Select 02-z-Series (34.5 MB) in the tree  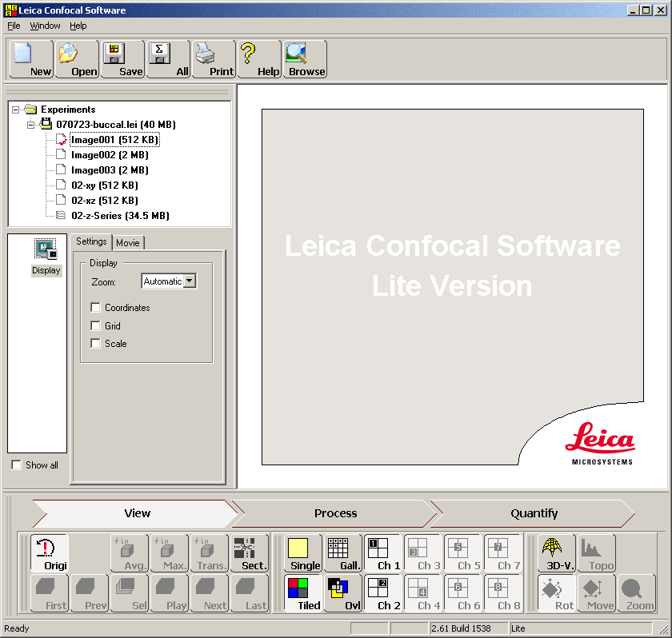click(x=120, y=216)
